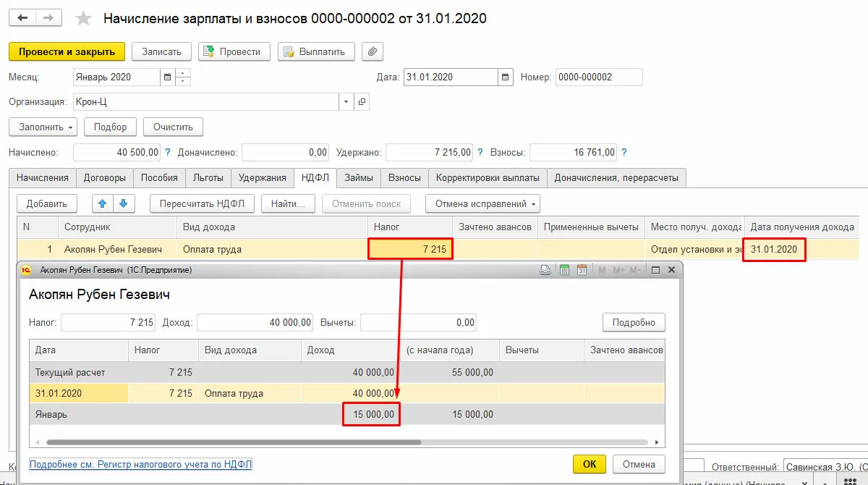Move row up with the blue up arrow
This screenshot has height=485, width=868.
103,203
